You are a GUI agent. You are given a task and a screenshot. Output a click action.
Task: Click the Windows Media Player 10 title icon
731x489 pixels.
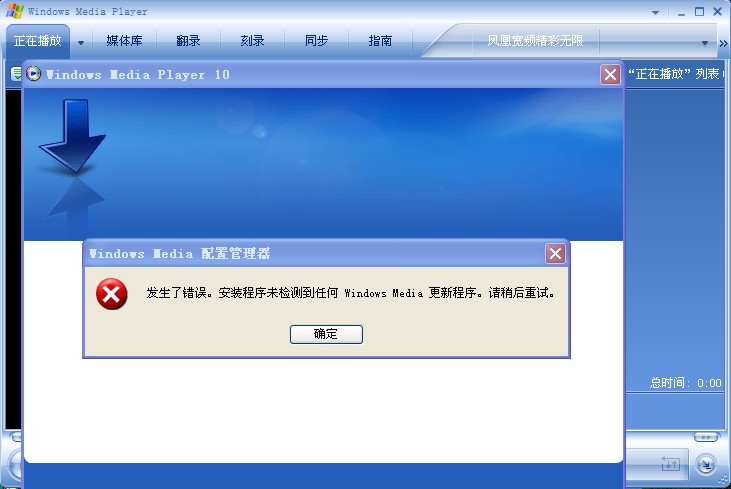(x=34, y=74)
